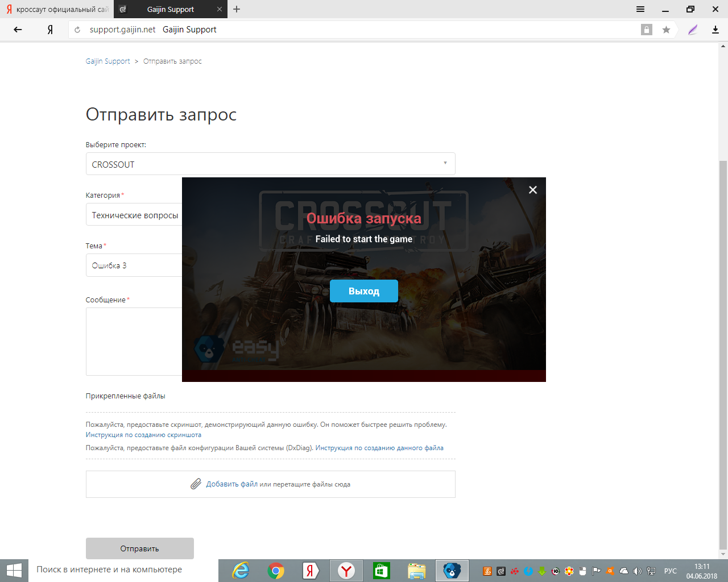Click inside the Сообщение text area
Image resolution: width=728 pixels, height=582 pixels.
[x=134, y=341]
